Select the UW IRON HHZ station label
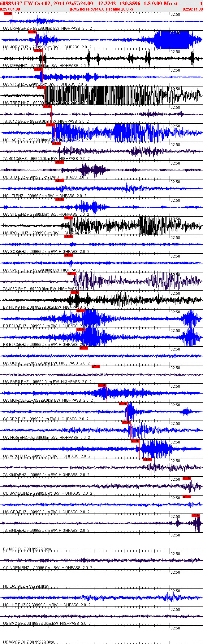This screenshot has height=644, width=203. click(47, 233)
